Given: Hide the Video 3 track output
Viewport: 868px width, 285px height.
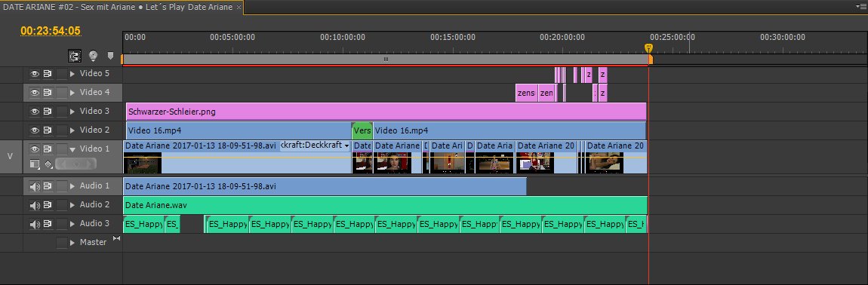Looking at the screenshot, I should 34,112.
